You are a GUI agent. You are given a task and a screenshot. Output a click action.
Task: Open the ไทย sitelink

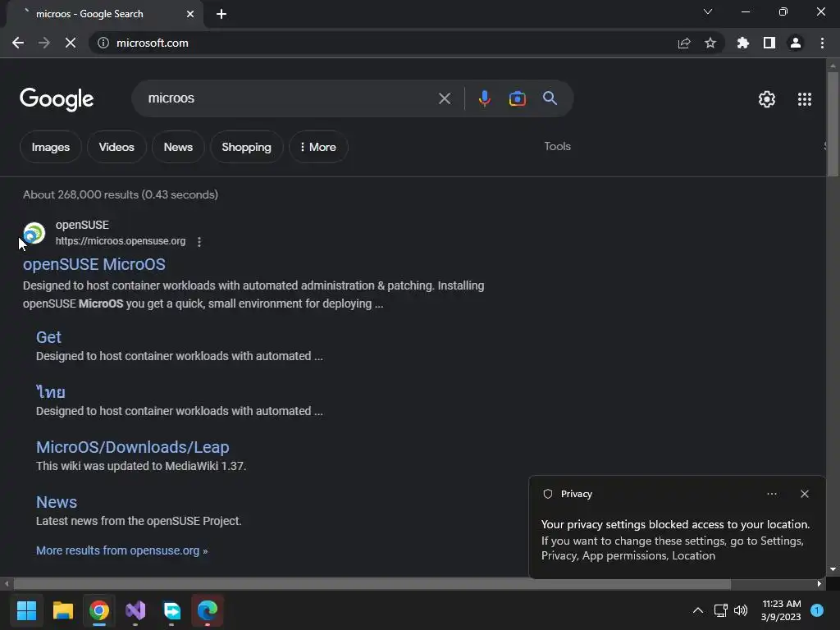pyautogui.click(x=50, y=391)
